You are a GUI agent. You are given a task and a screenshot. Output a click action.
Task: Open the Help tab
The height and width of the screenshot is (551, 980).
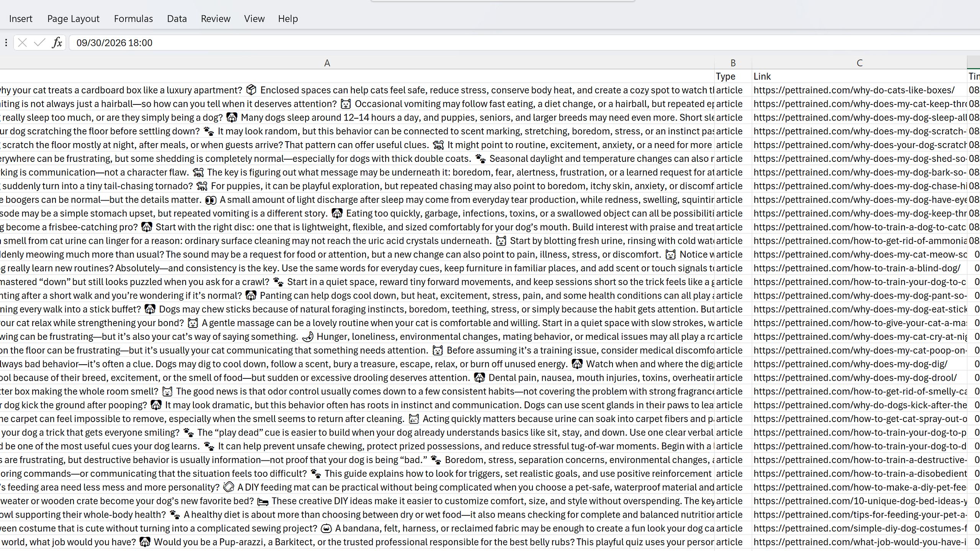288,19
